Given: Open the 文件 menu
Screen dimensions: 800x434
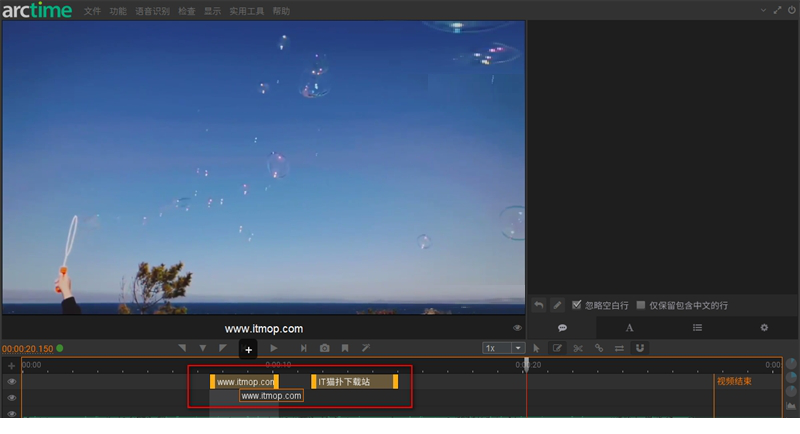Looking at the screenshot, I should click(92, 11).
